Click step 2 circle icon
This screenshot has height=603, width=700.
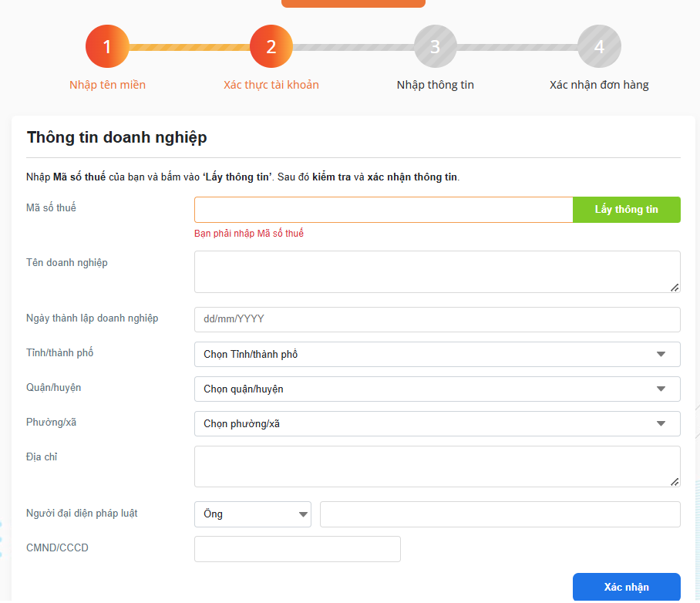[x=271, y=46]
